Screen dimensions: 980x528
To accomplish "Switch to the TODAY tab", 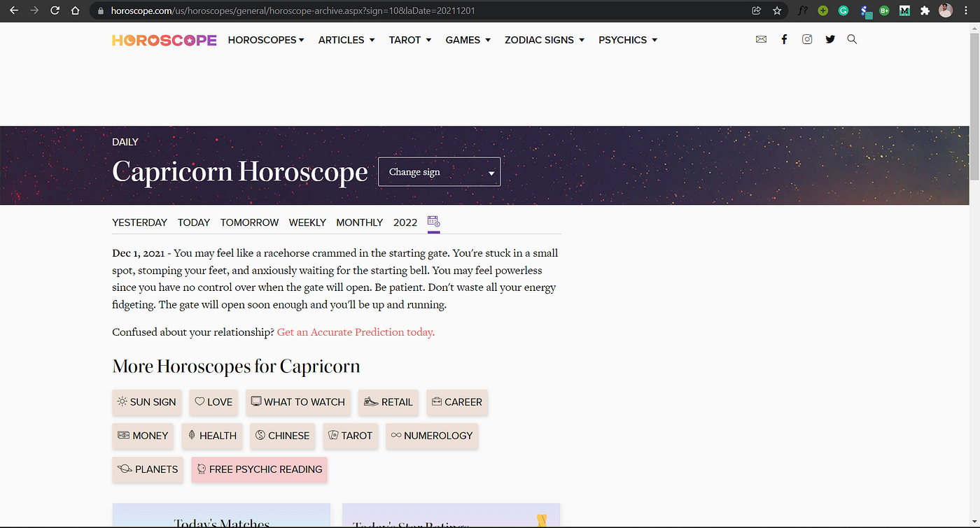I will (194, 222).
